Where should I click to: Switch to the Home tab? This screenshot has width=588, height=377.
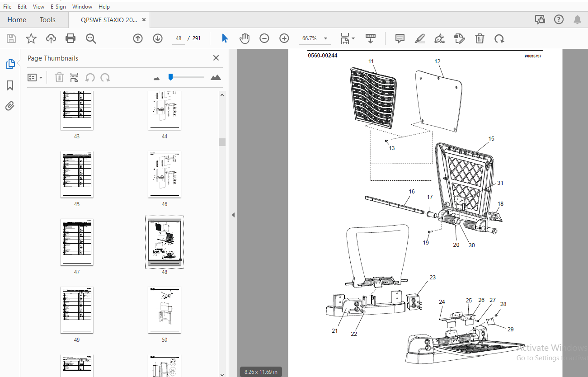17,20
